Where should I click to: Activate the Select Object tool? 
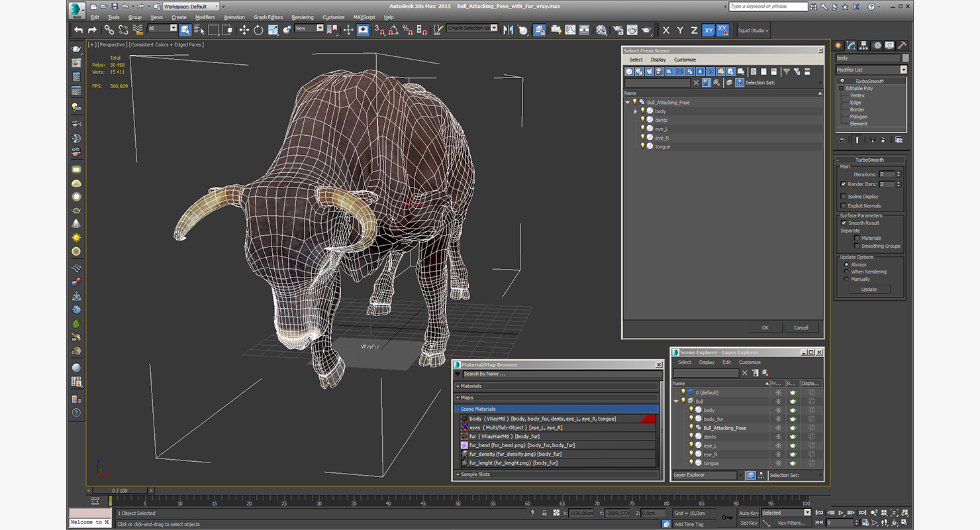click(x=185, y=30)
